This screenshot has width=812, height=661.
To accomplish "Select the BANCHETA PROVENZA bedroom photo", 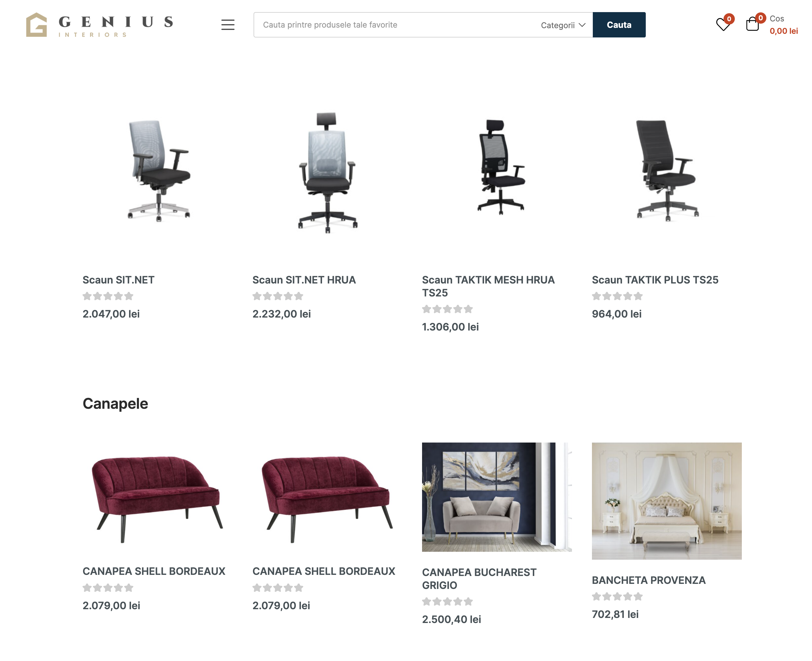I will coord(666,501).
